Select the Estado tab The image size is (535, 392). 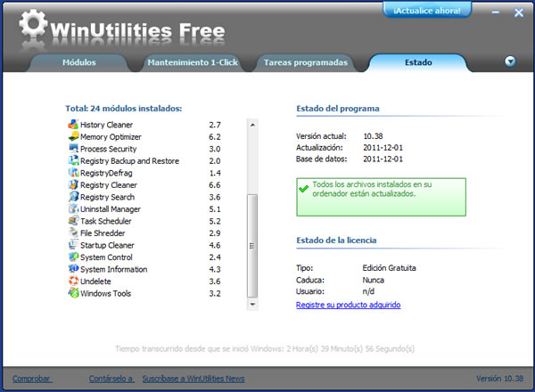pos(418,62)
